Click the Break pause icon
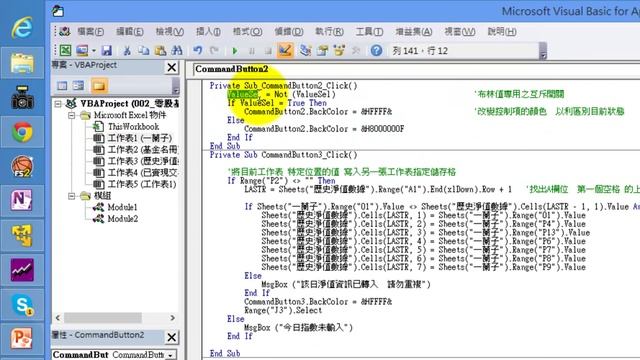 [x=252, y=51]
